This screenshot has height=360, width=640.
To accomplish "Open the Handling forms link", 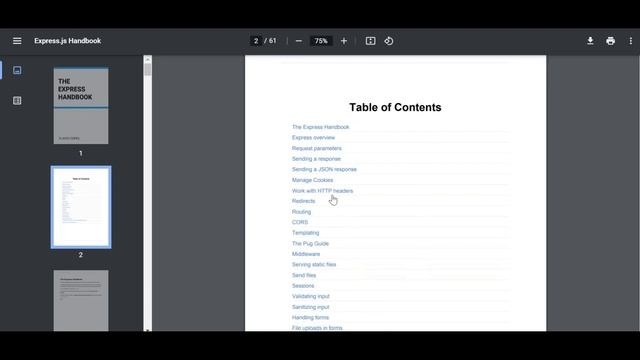I will click(310, 317).
